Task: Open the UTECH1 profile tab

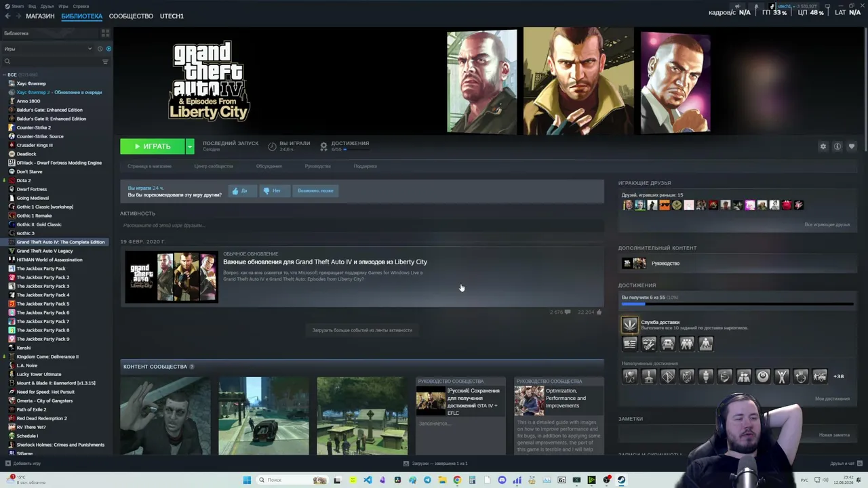Action: (172, 16)
